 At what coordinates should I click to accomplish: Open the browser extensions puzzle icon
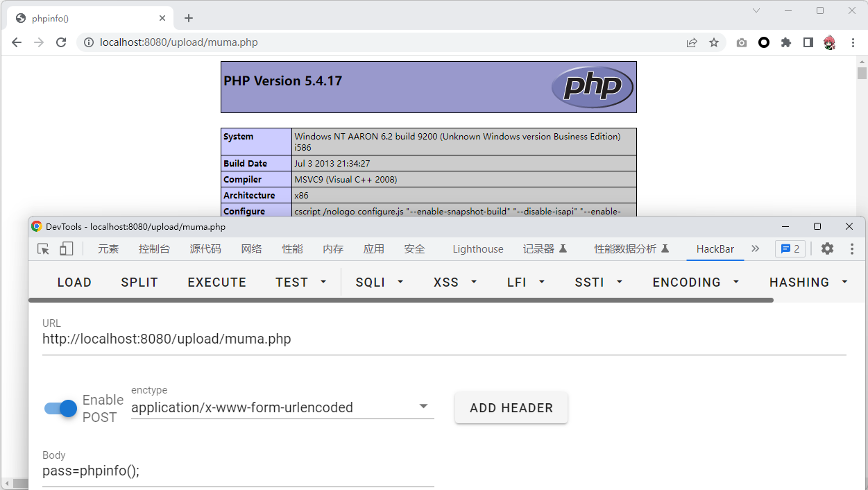[786, 42]
